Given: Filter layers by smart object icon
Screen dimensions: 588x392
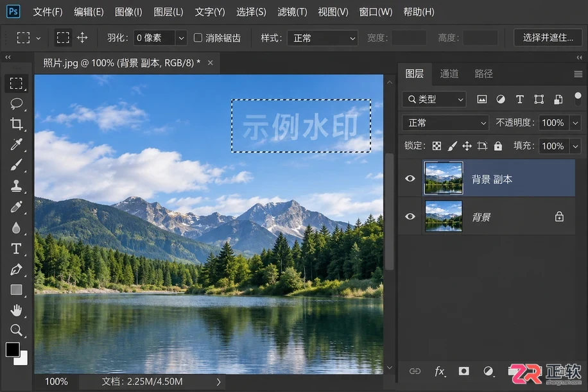Looking at the screenshot, I should pyautogui.click(x=558, y=99).
